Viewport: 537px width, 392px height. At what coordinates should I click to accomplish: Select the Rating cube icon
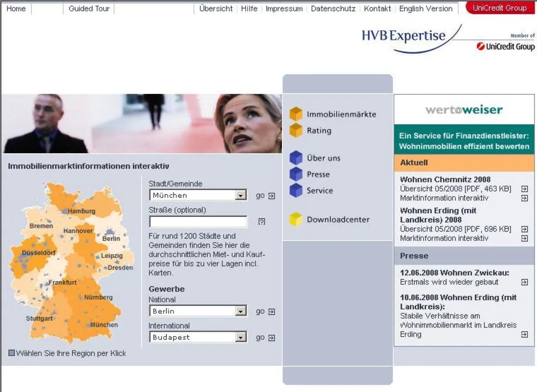coord(296,131)
